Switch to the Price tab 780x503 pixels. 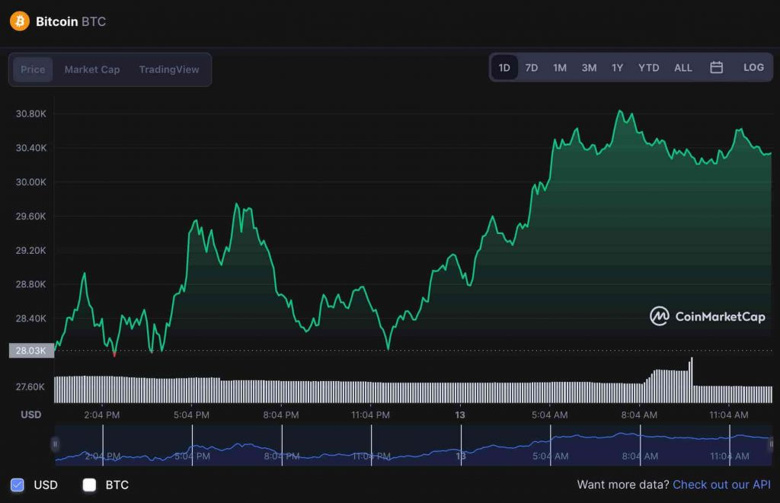[33, 70]
